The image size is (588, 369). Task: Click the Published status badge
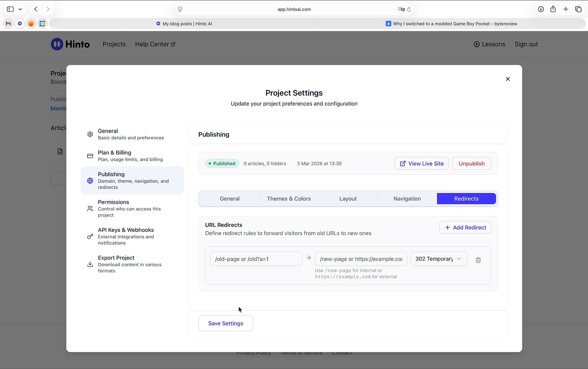click(x=222, y=163)
